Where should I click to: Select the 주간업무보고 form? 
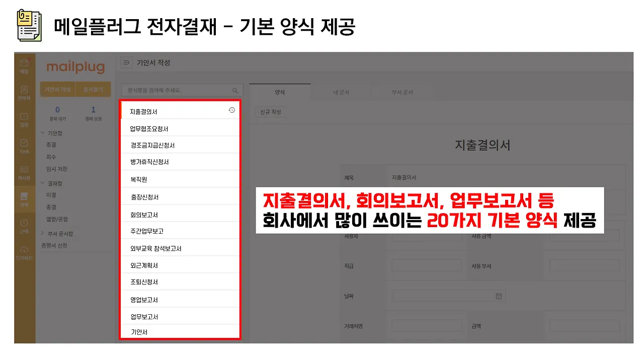click(x=180, y=231)
